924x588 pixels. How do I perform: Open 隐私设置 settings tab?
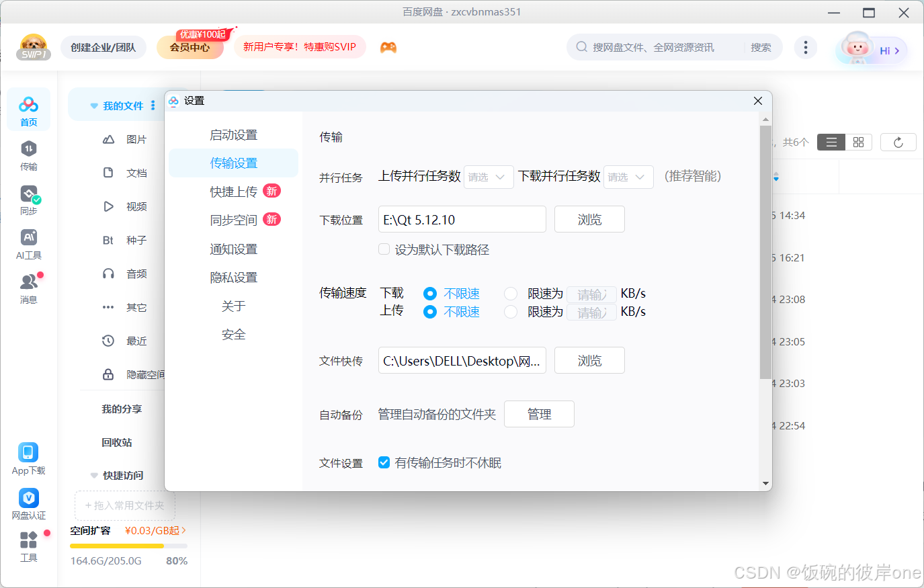click(x=233, y=278)
